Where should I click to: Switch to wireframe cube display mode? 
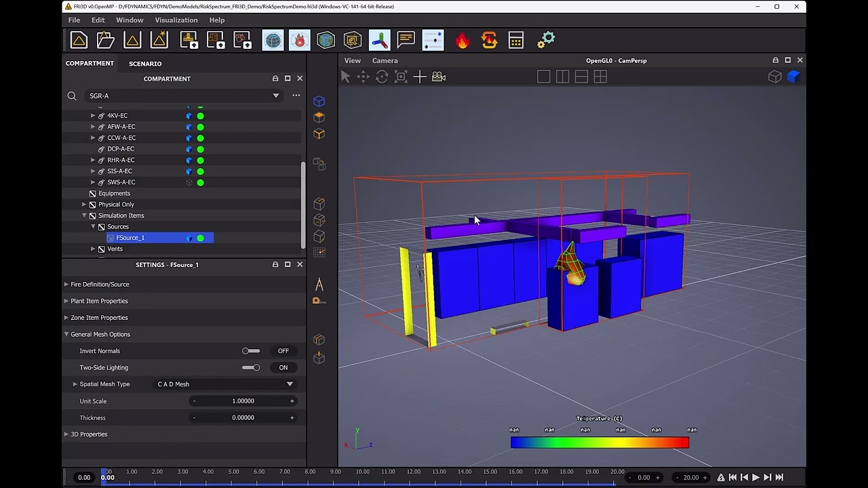pyautogui.click(x=774, y=77)
